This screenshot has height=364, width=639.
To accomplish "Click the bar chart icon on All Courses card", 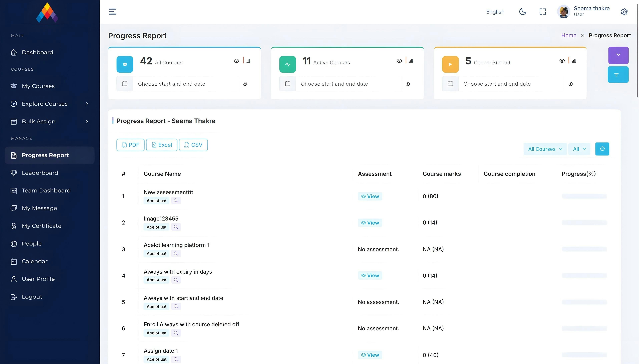I will pos(248,61).
